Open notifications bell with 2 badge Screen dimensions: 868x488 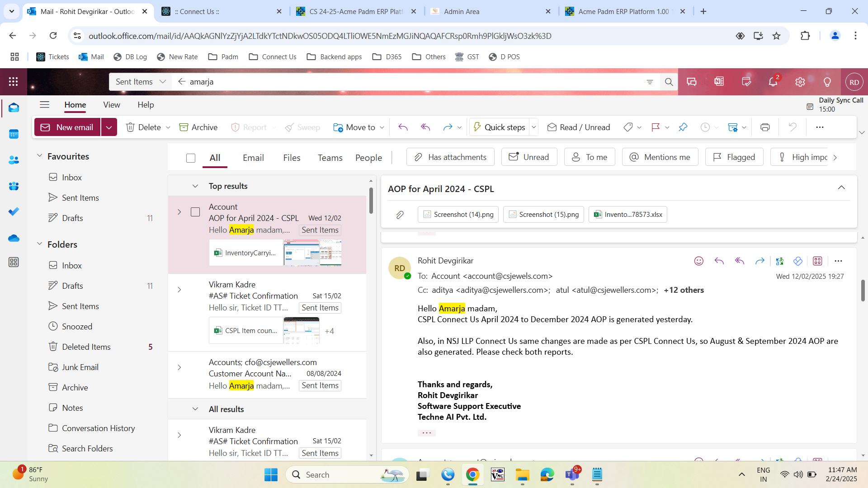(x=774, y=82)
